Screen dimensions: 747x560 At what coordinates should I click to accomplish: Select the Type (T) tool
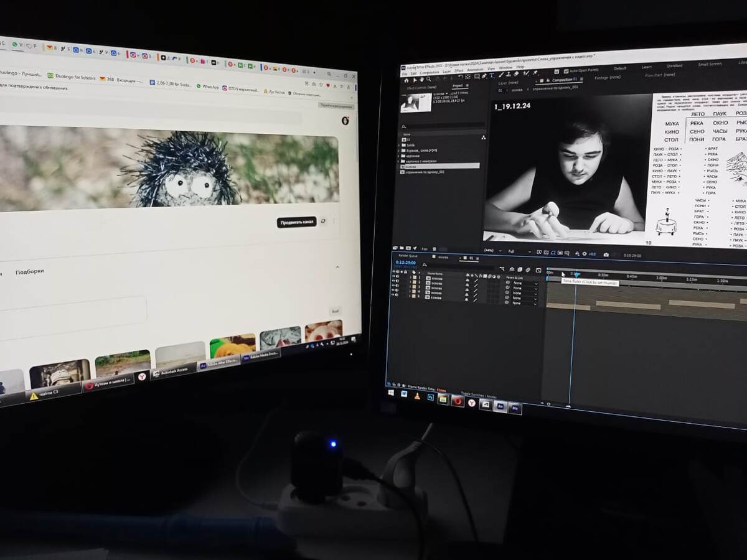coord(492,75)
